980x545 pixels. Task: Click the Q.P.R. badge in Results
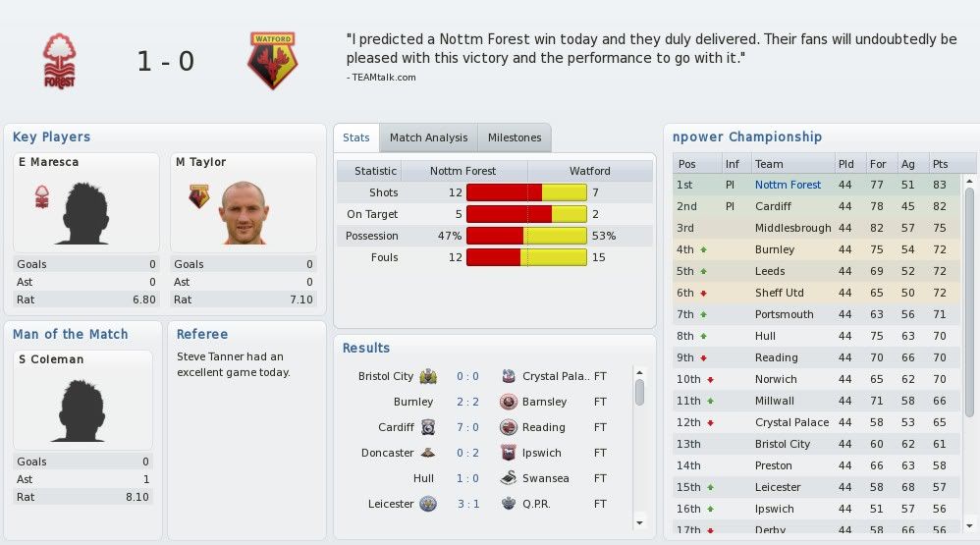509,504
